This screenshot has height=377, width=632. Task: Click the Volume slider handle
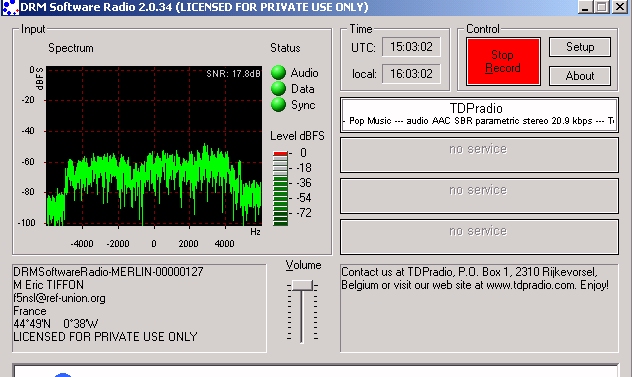click(x=302, y=285)
